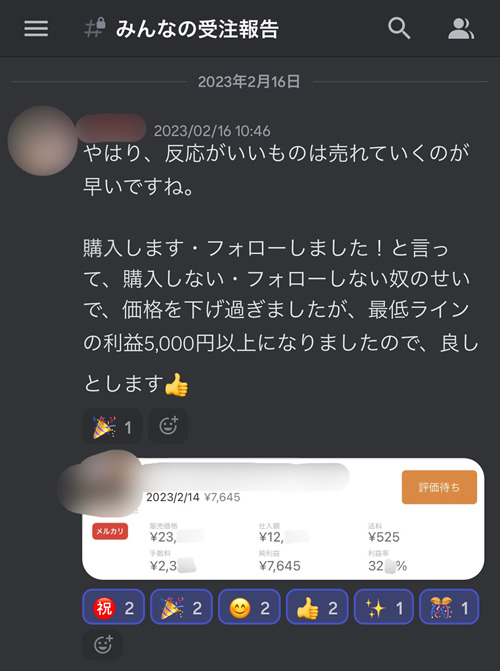The image size is (500, 671).
Task: Toggle the confetti ball reaction
Action: tap(449, 607)
